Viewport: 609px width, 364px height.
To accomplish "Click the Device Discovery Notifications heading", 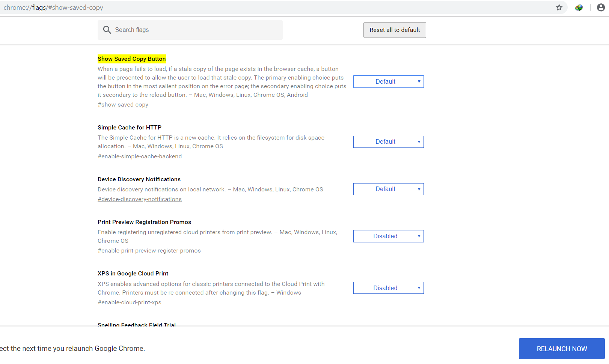I will 139,179.
